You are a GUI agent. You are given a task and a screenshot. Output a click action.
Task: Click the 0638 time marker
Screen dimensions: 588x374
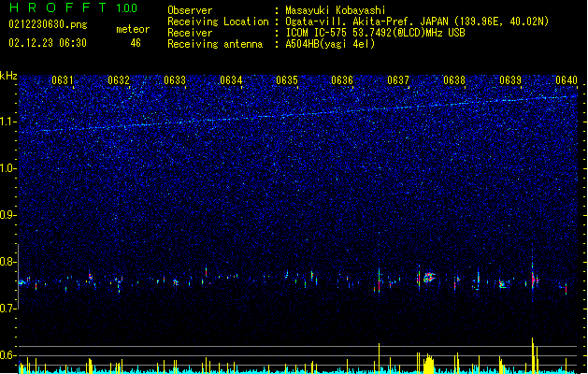coord(454,80)
